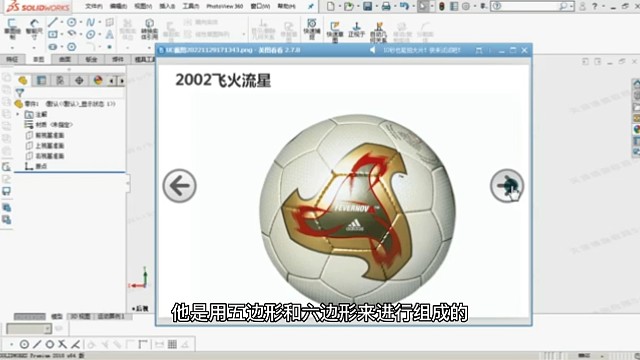The width and height of the screenshot is (640, 360).
Task: Open the 插入 (Insert) menu
Action: click(x=167, y=6)
